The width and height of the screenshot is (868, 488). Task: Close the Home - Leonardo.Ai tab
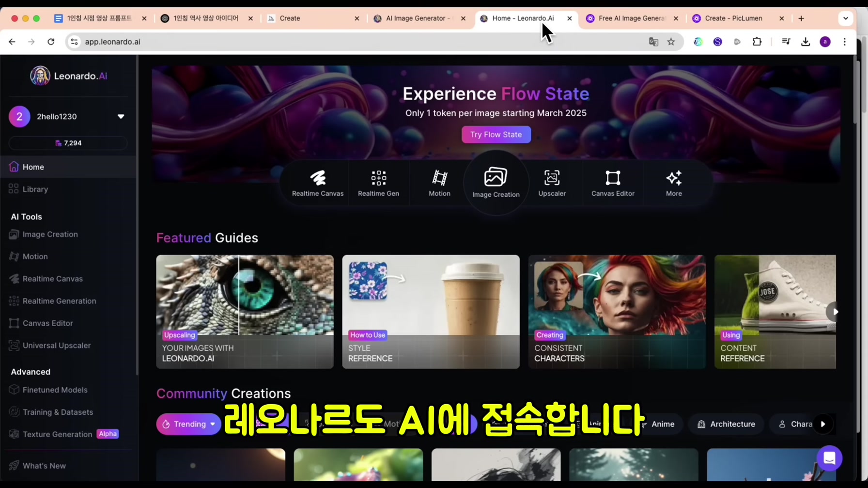[570, 18]
